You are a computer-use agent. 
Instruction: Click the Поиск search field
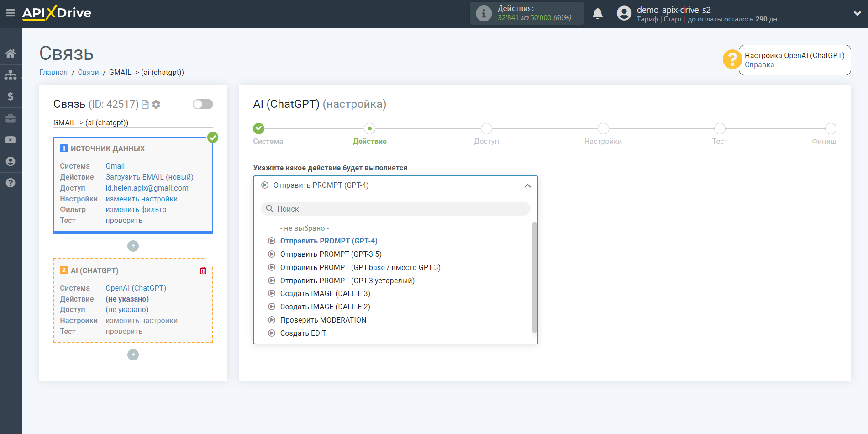tap(395, 209)
